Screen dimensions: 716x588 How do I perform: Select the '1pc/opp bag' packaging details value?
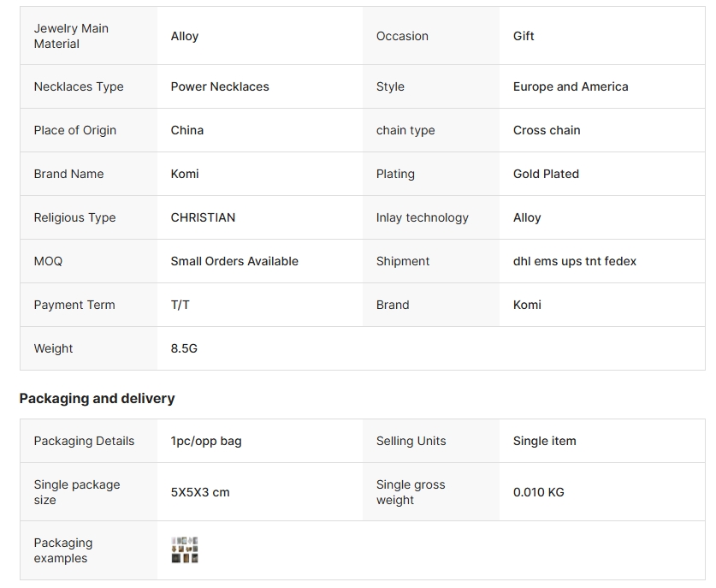[x=206, y=442]
